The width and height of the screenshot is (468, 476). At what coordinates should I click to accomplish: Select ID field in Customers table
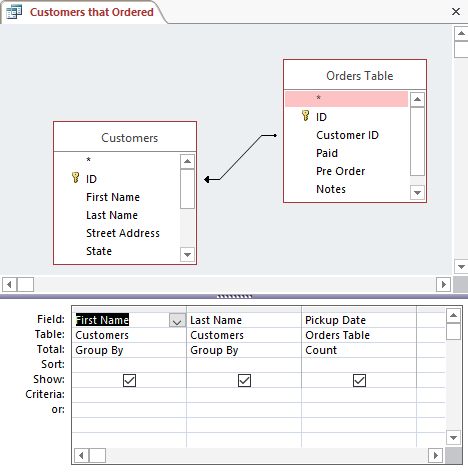point(117,179)
